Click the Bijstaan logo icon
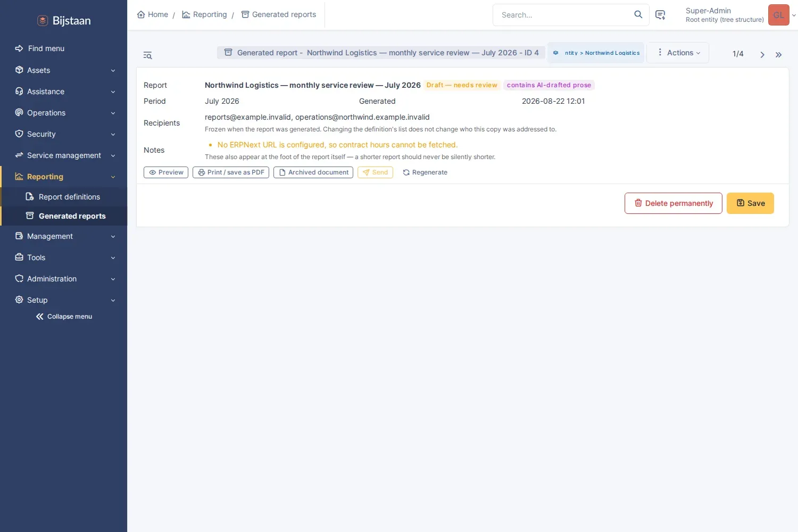The height and width of the screenshot is (532, 798). 43,21
